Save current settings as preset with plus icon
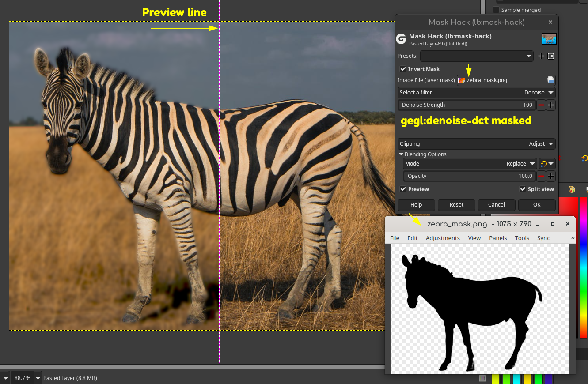588x384 pixels. (x=541, y=56)
